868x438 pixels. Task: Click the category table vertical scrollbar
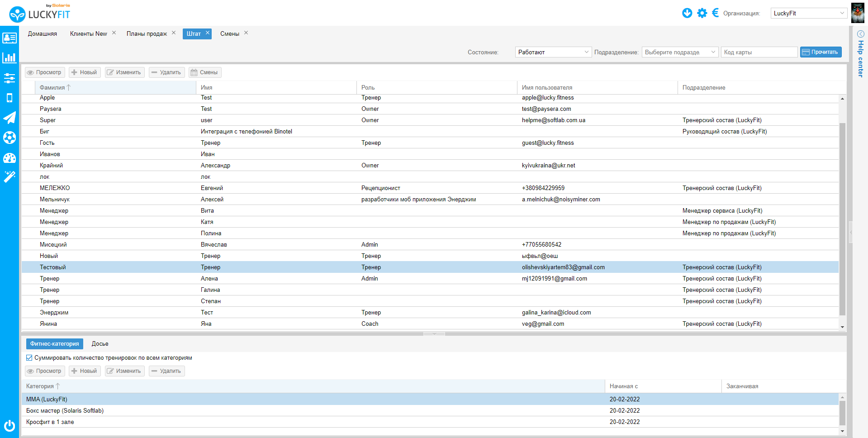pos(842,414)
